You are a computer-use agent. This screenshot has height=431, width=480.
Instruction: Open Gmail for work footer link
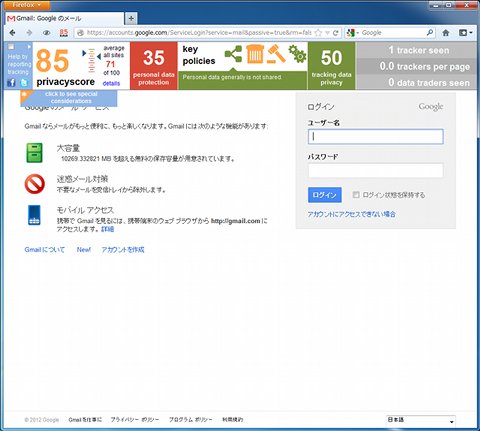(x=85, y=419)
